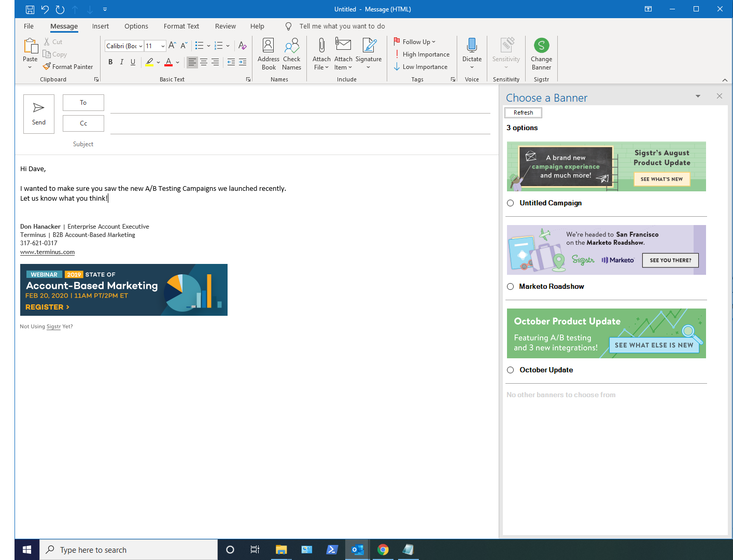Decrease font size with shrink icon
The image size is (733, 560).
click(184, 46)
